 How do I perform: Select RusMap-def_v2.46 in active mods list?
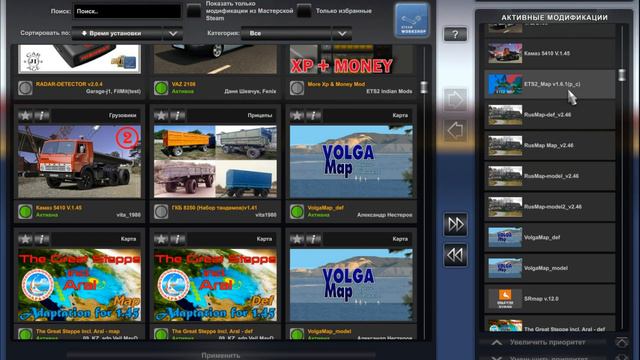(x=549, y=115)
